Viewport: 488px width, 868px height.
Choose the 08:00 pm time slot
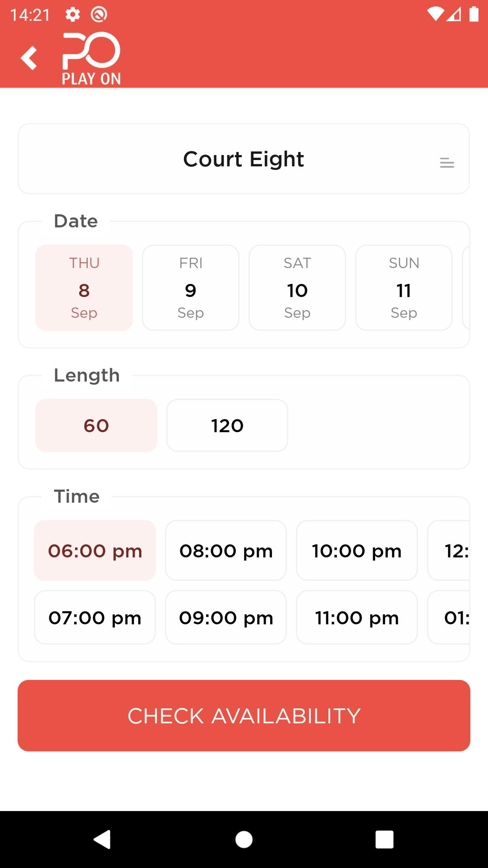tap(226, 551)
